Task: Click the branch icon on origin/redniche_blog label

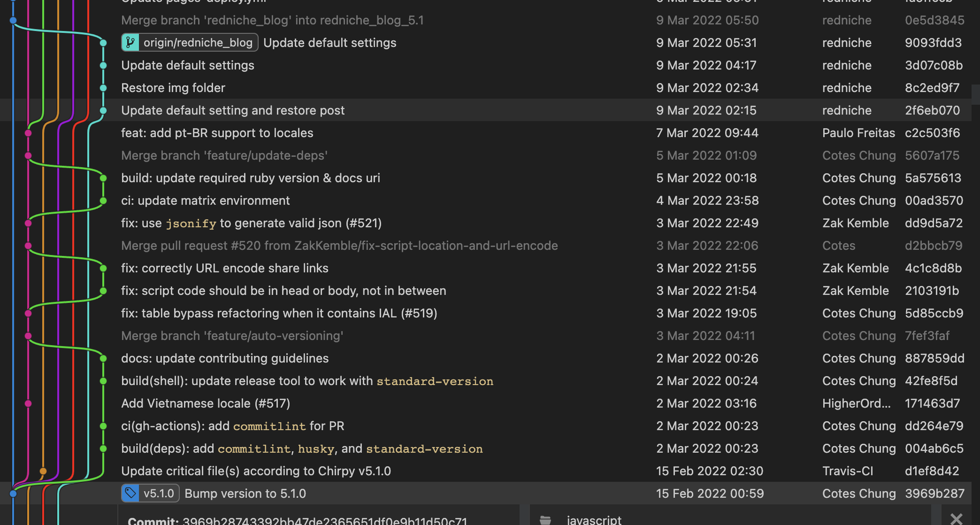Action: (x=130, y=43)
